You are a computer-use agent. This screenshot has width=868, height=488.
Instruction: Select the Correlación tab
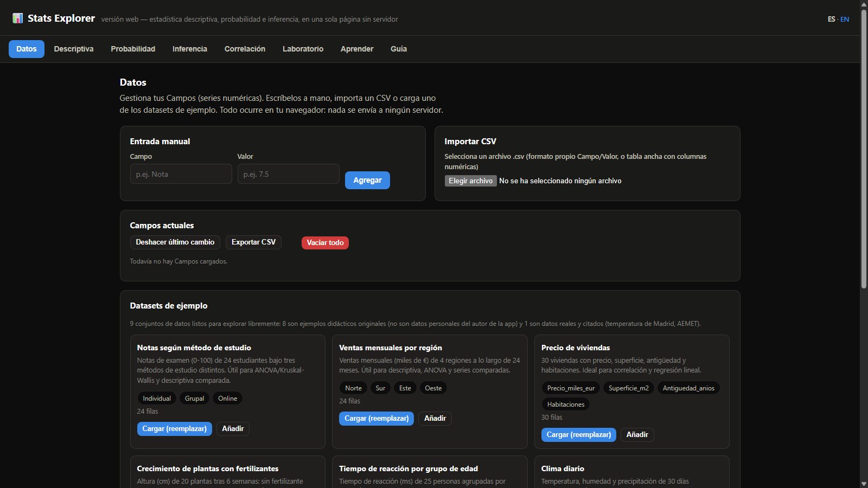tap(245, 49)
